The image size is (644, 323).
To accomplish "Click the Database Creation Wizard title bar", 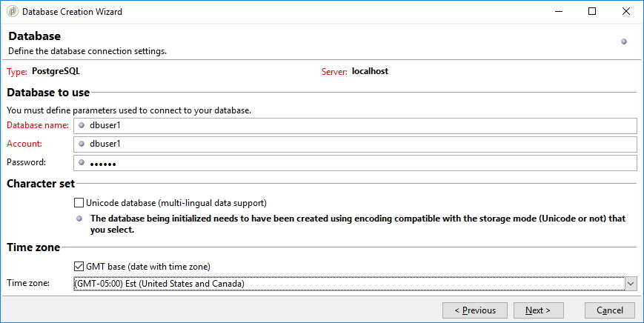I will (296, 12).
